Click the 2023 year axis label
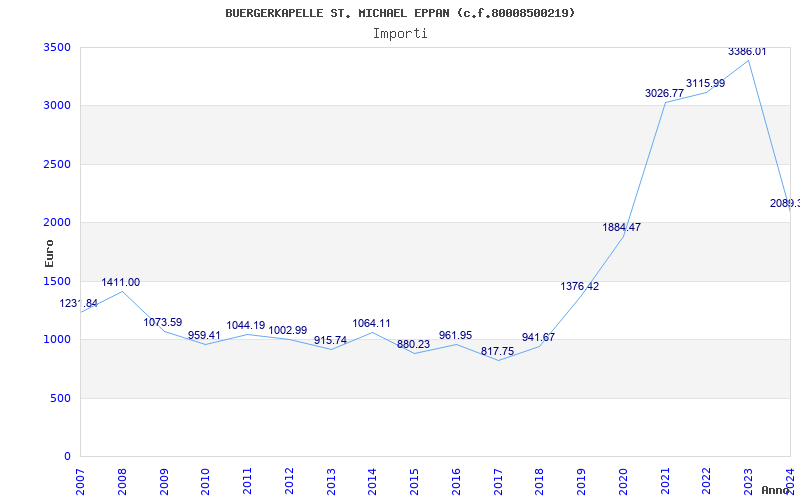This screenshot has height=500, width=800. click(x=748, y=482)
